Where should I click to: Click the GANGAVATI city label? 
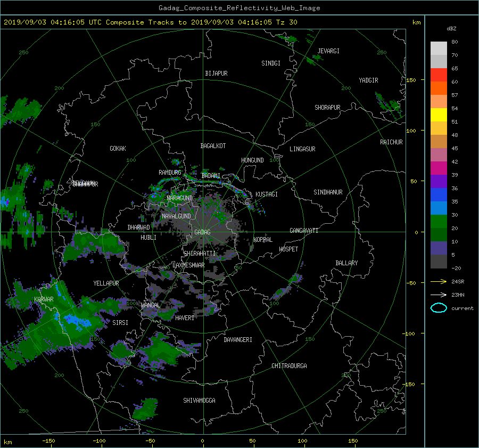click(x=304, y=231)
